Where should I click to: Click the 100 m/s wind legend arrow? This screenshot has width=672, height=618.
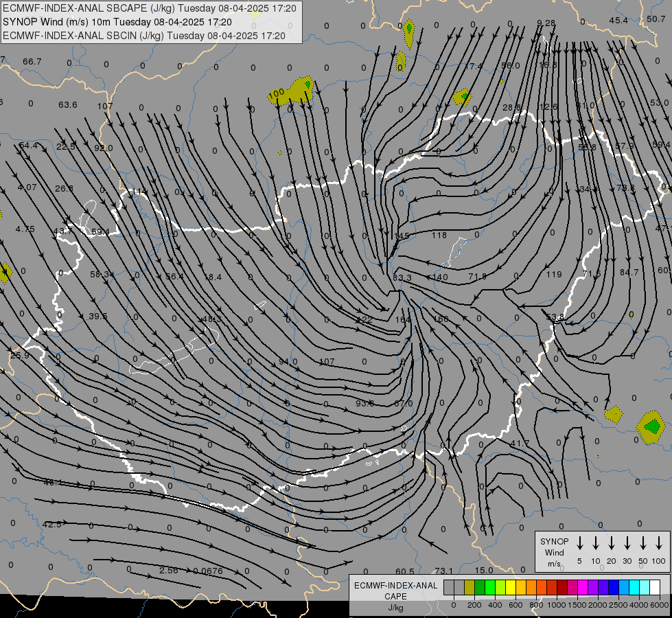659,542
